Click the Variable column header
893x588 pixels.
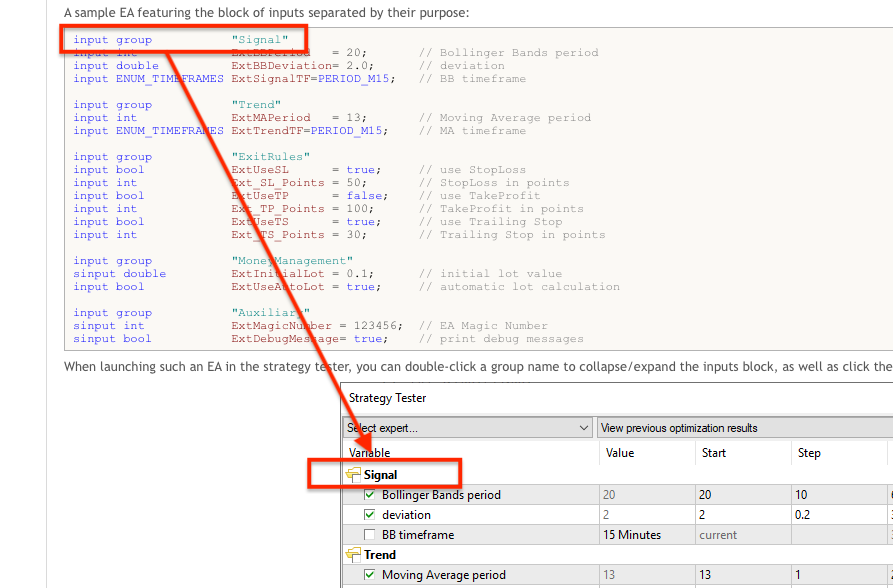pos(370,453)
